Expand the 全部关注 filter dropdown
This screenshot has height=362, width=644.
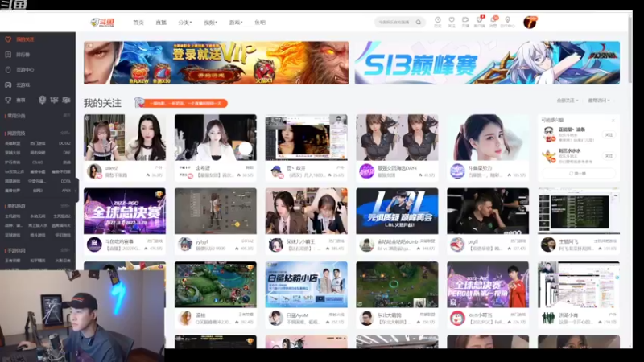[568, 101]
